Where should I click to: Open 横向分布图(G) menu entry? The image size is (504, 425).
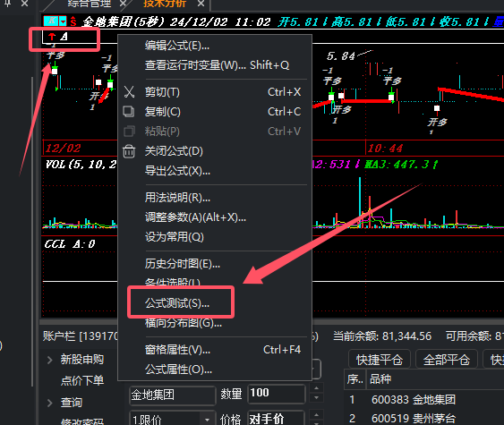coord(184,323)
